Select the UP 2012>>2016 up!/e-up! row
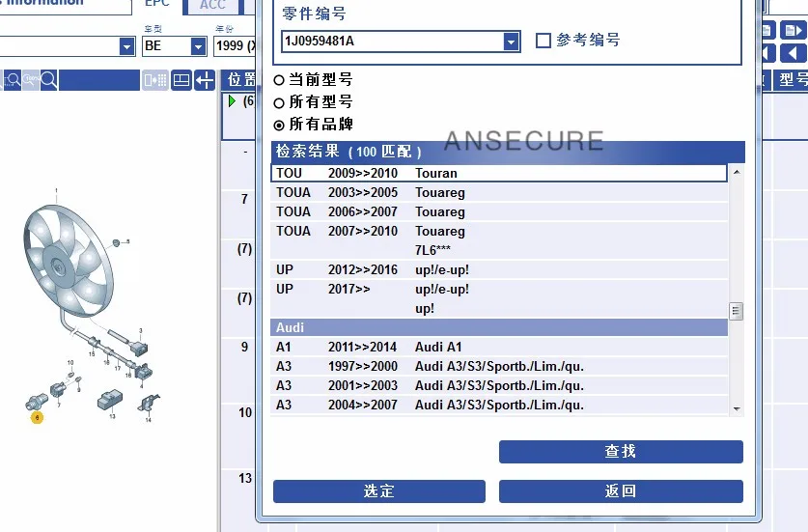808x532 pixels. point(499,270)
